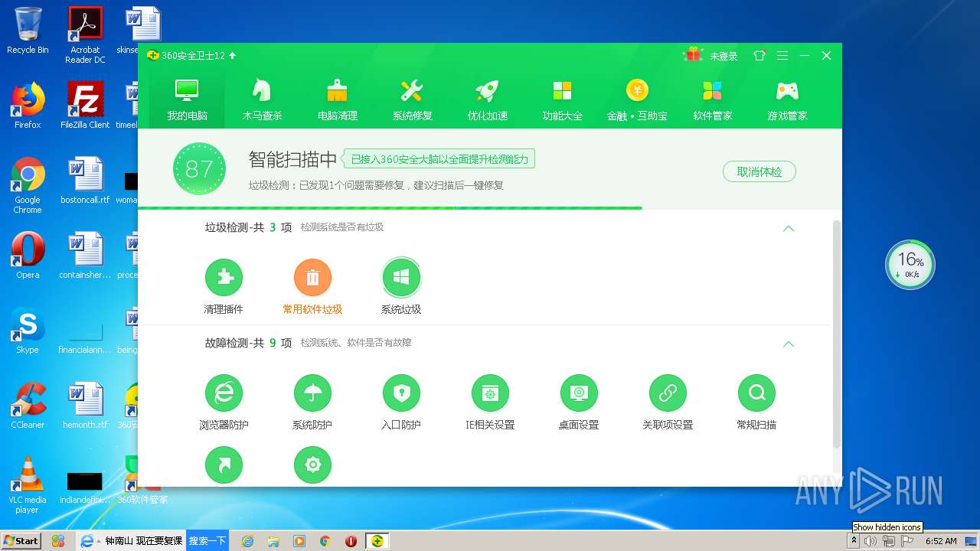980x551 pixels.
Task: Open the file explorer taskbar icon
Action: [273, 541]
